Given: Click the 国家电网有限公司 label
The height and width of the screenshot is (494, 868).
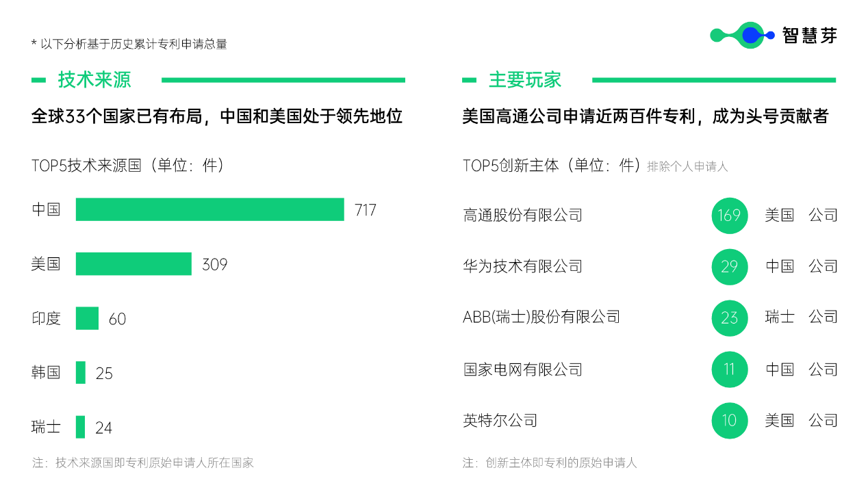Looking at the screenshot, I should coord(522,369).
